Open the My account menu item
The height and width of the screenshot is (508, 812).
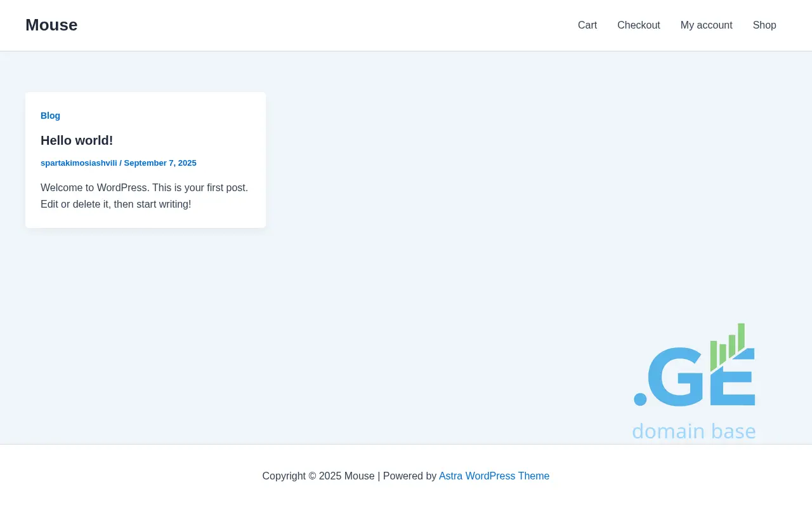(x=706, y=25)
